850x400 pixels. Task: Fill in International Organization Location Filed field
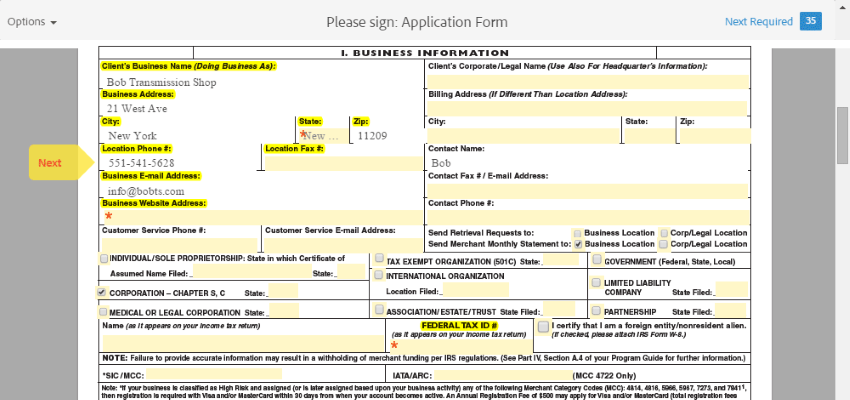click(x=476, y=289)
